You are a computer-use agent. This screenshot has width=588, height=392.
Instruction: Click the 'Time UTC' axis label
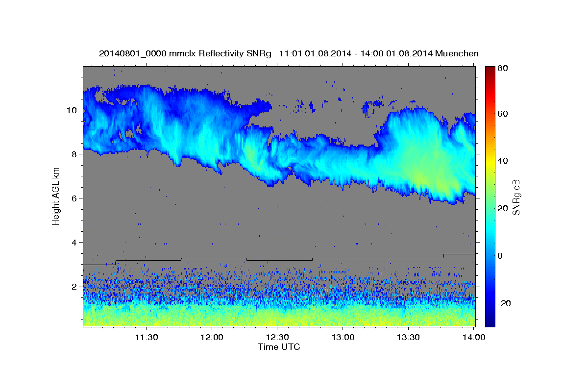279,347
